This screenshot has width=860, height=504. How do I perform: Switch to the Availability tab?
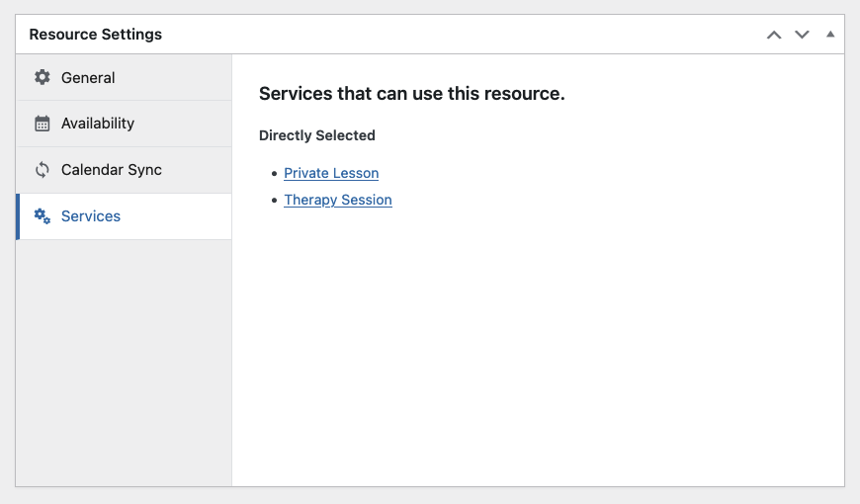tap(125, 124)
